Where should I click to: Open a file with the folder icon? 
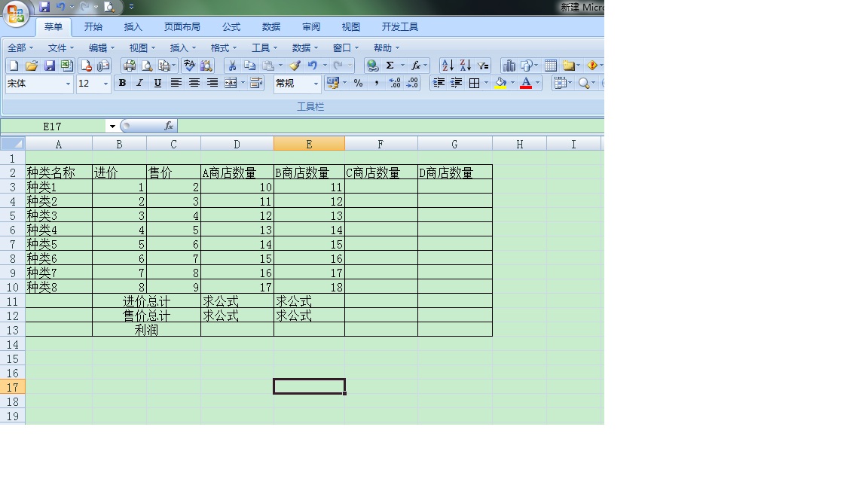point(32,66)
